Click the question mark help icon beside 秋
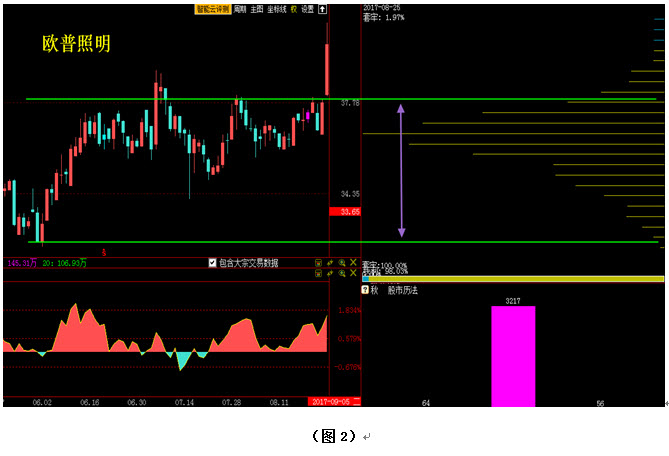Image resolution: width=669 pixels, height=456 pixels. (365, 289)
